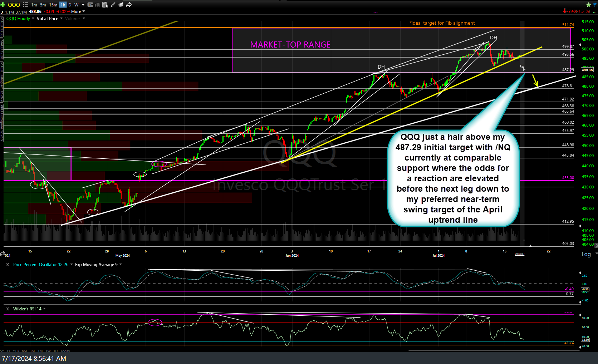Image resolution: width=598 pixels, height=364 pixels.
Task: Click the RSI 21.72 level label
Action: coord(569,343)
